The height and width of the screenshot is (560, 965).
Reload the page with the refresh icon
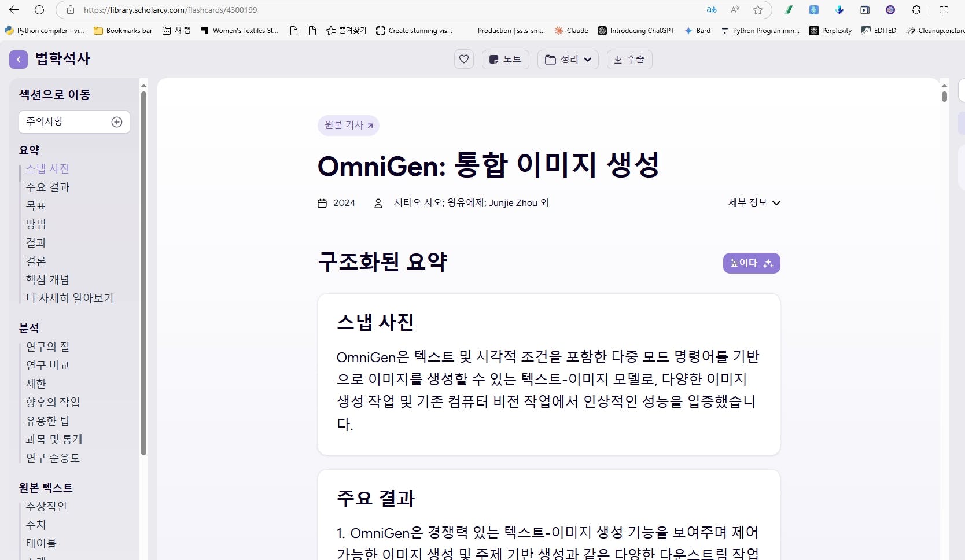coord(39,10)
